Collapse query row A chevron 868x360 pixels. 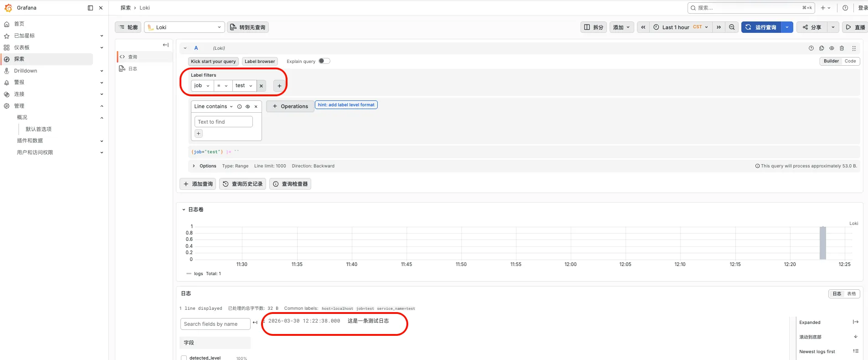pyautogui.click(x=185, y=48)
